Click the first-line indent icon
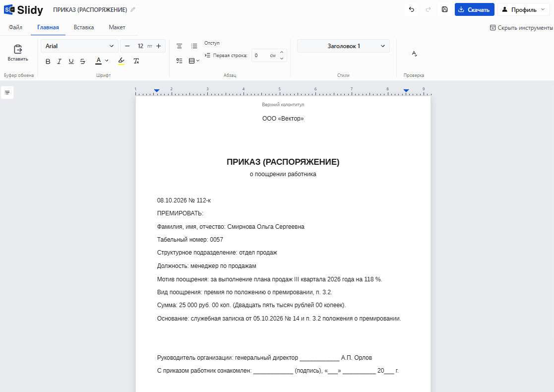Screen dimensions: 554x392 [207, 55]
